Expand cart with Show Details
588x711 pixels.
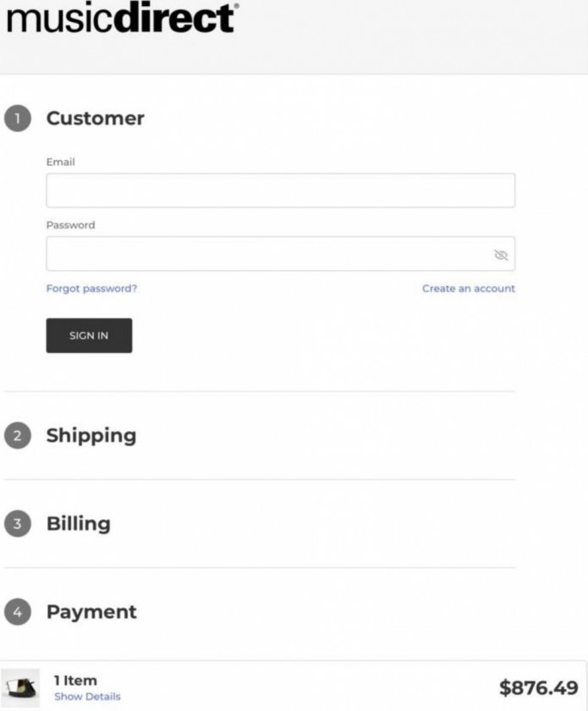pyautogui.click(x=87, y=697)
